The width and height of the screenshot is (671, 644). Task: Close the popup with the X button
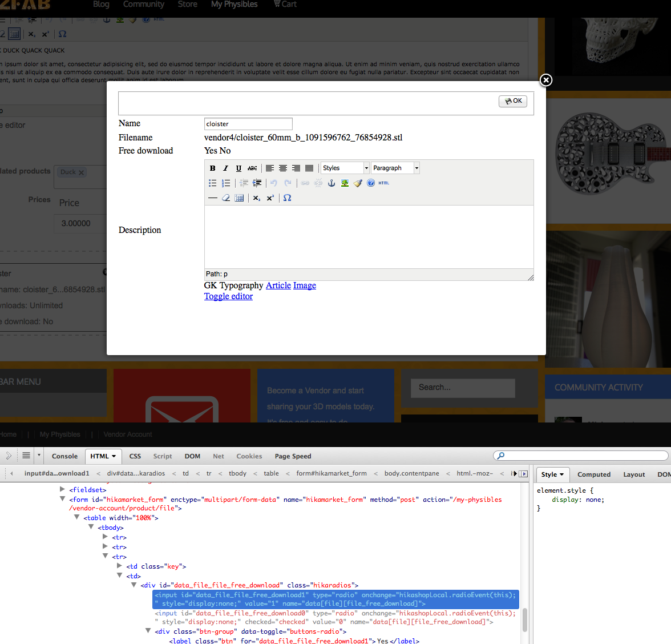click(546, 80)
